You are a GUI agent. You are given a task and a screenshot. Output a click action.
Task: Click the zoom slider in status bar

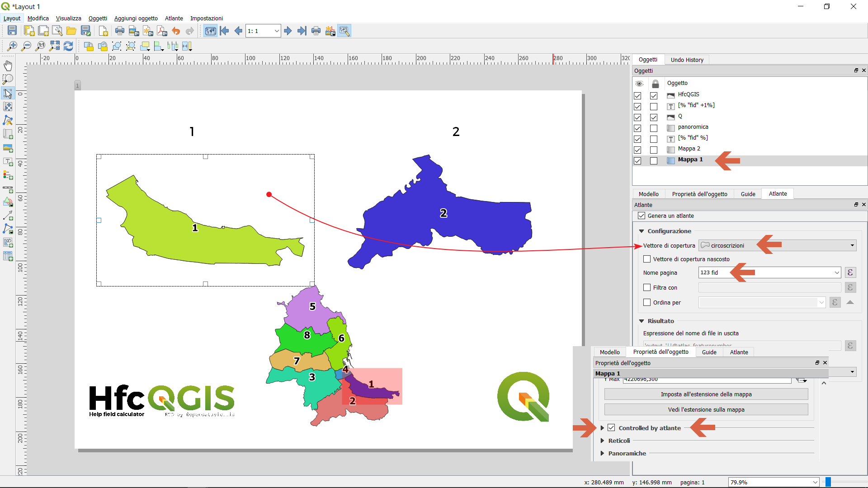828,482
